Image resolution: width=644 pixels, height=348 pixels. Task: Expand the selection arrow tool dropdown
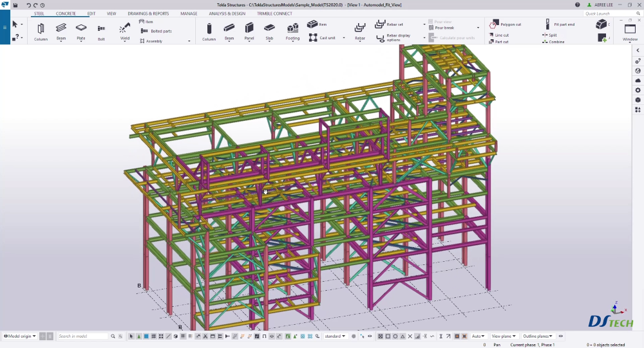point(22,24)
